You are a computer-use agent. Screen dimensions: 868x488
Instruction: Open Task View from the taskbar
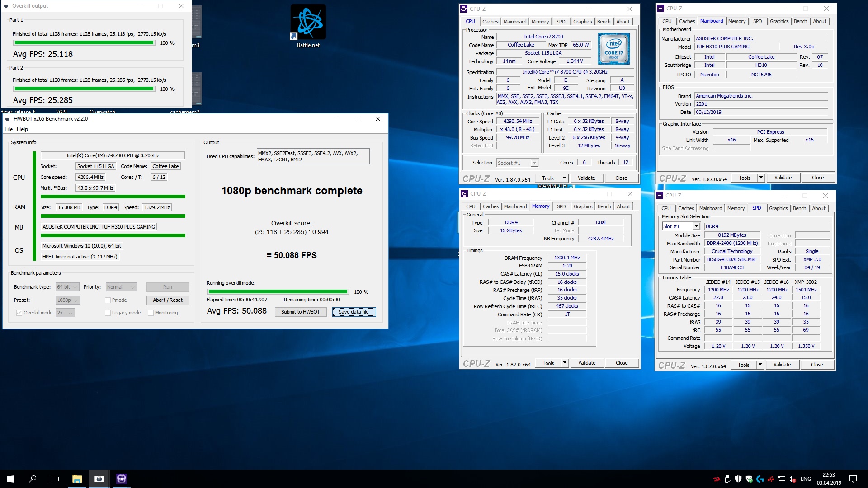coord(54,479)
